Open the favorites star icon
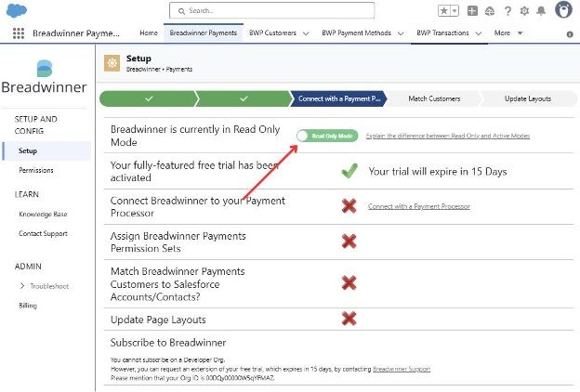This screenshot has width=580, height=392. 446,10
